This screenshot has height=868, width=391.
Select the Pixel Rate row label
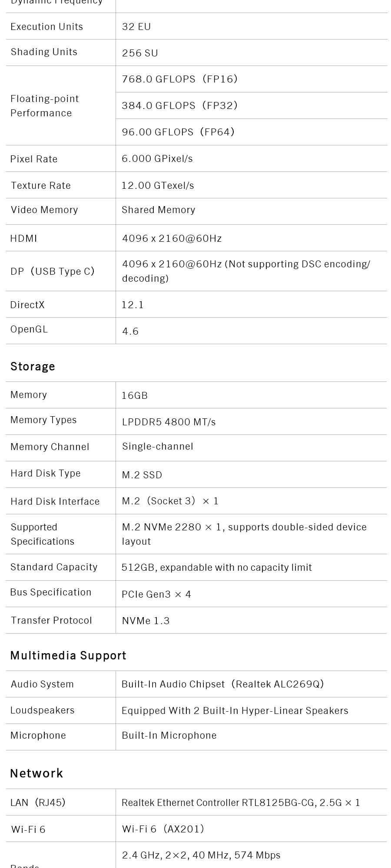(34, 159)
